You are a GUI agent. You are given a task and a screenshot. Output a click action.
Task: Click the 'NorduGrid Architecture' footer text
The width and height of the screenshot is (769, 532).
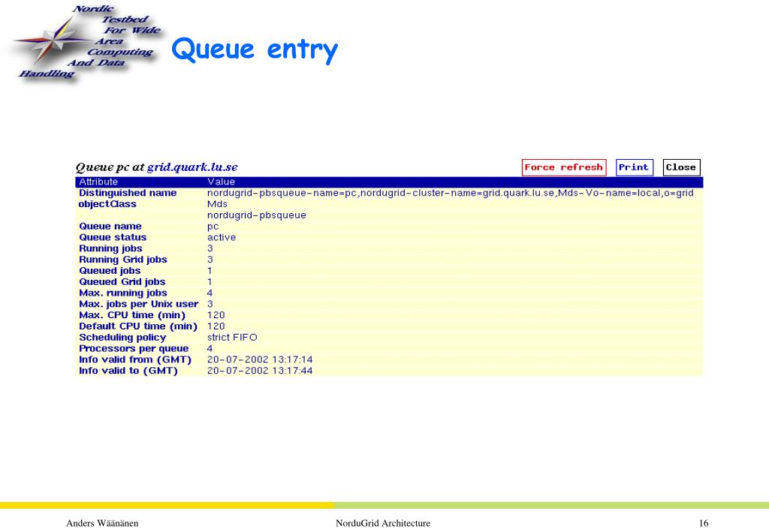[383, 523]
